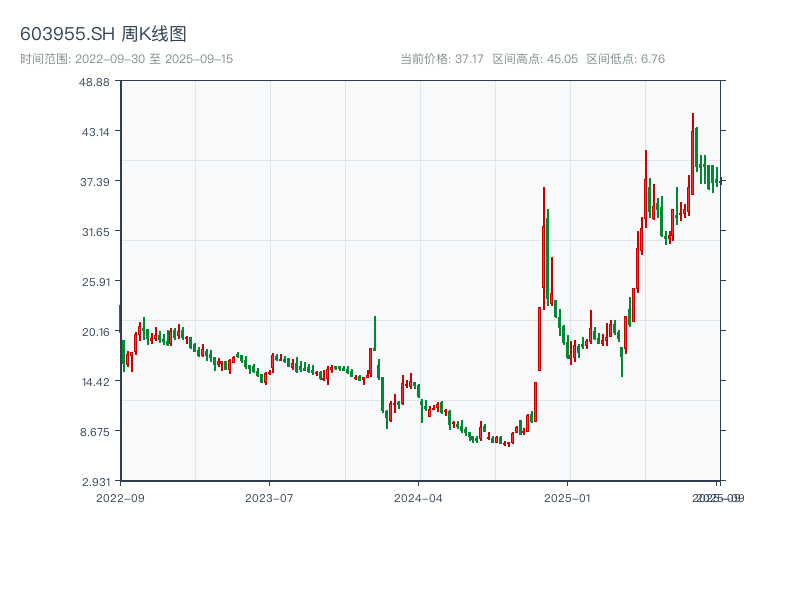This screenshot has height=600, width=800.
Task: Click the y-axis label 43.14
Action: 95,132
